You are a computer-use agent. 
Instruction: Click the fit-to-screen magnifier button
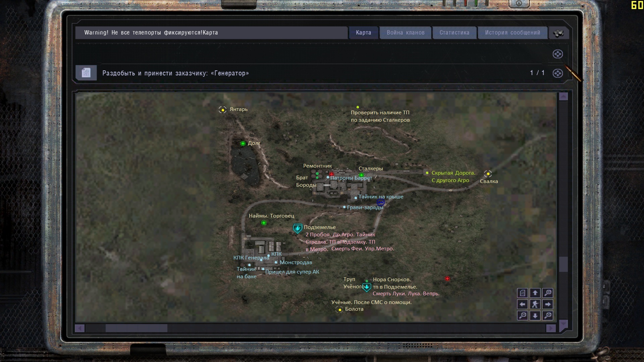pyautogui.click(x=548, y=315)
